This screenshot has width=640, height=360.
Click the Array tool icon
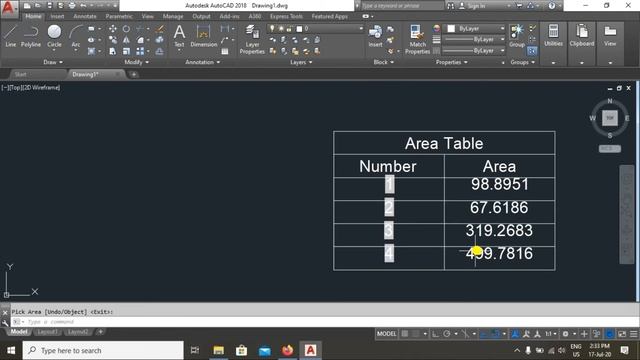(x=140, y=51)
